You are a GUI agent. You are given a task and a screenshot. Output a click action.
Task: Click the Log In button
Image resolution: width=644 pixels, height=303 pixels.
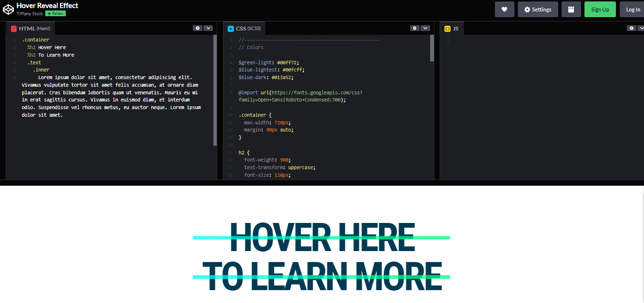[x=633, y=9]
